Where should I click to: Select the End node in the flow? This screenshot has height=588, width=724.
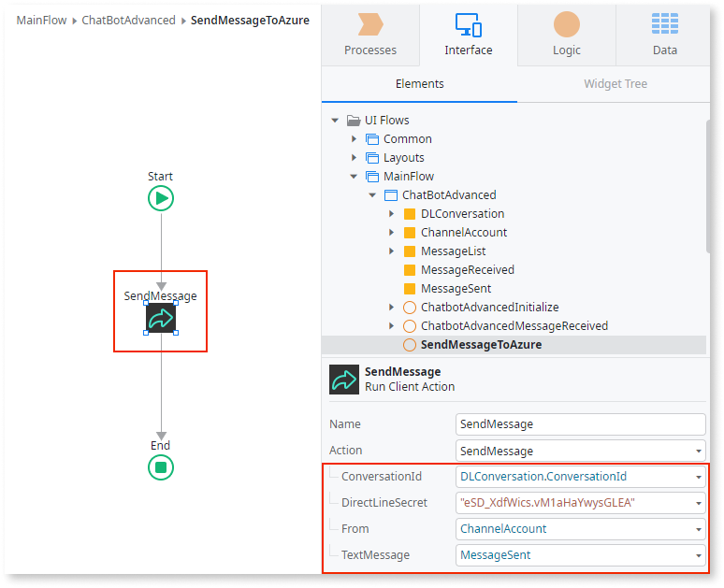[161, 467]
